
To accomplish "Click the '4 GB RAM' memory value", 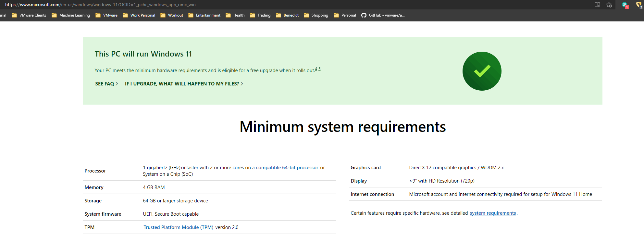I will pos(154,187).
